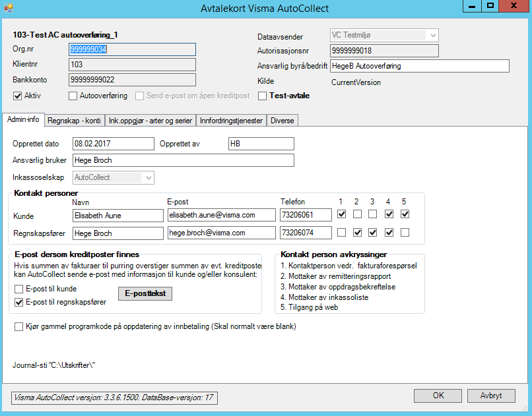Click '1. Kontaktperson vedr. fakturaforespørsel' text

tap(349, 266)
